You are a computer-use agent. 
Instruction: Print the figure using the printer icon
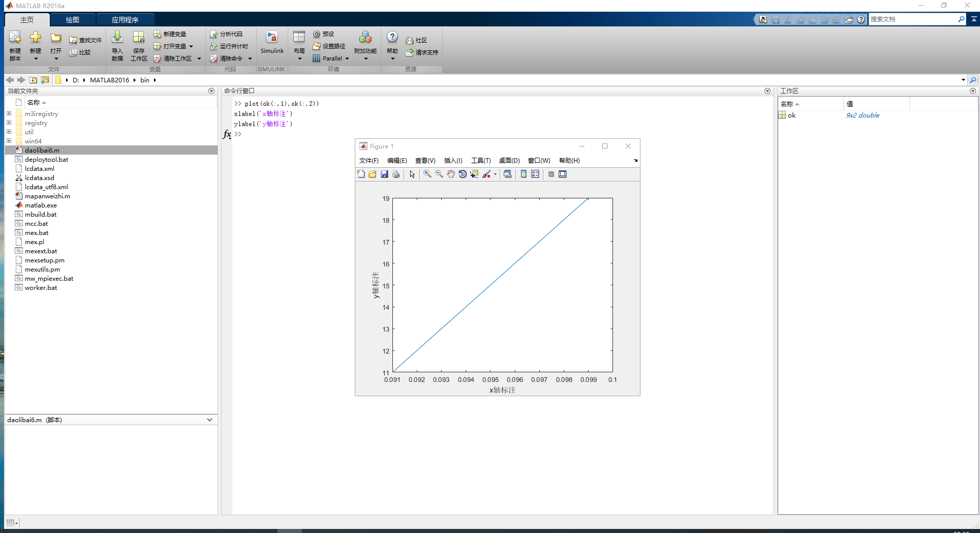(x=396, y=174)
